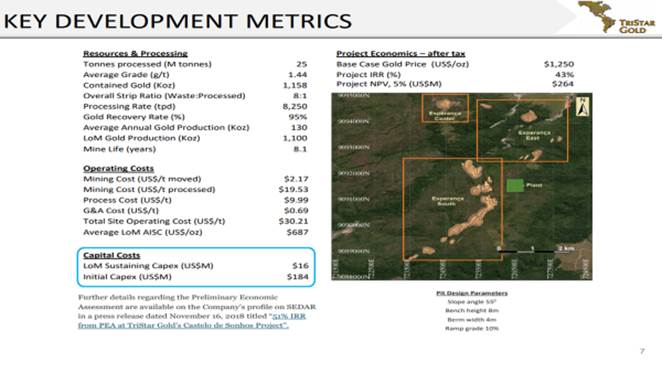Click the Pit Design Parameters heading
The width and height of the screenshot is (662, 373).
(x=472, y=293)
